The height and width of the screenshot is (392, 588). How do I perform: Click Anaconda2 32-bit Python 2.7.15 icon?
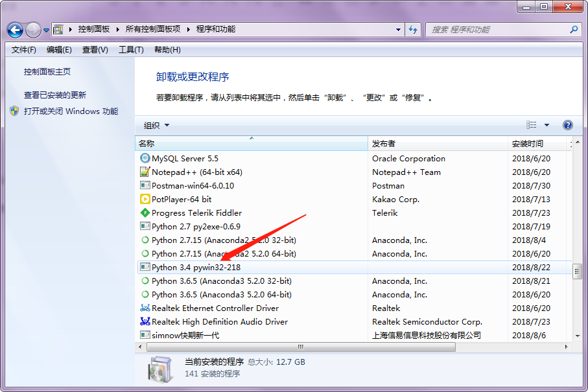[145, 240]
